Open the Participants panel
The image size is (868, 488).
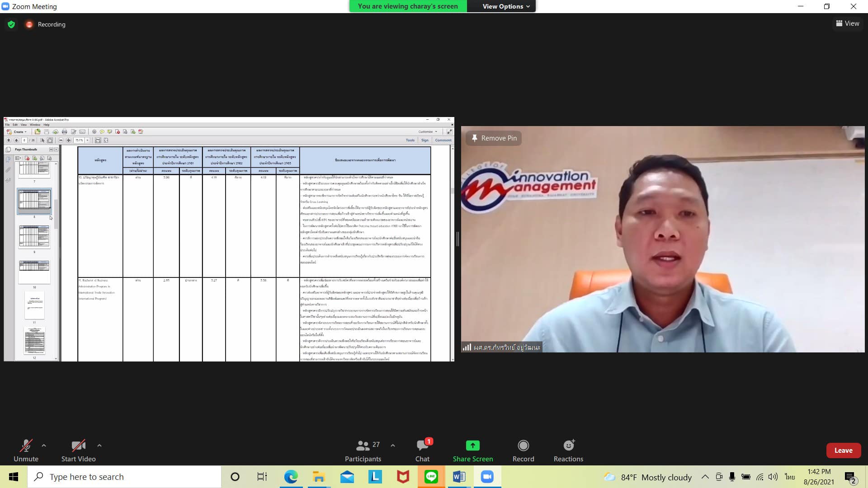pyautogui.click(x=363, y=450)
